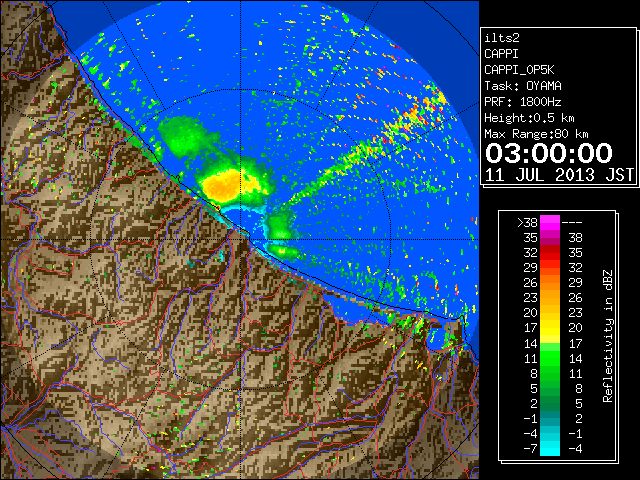Click the radar center crosshair intersection
Screen dimensions: 640x480
pyautogui.click(x=240, y=239)
